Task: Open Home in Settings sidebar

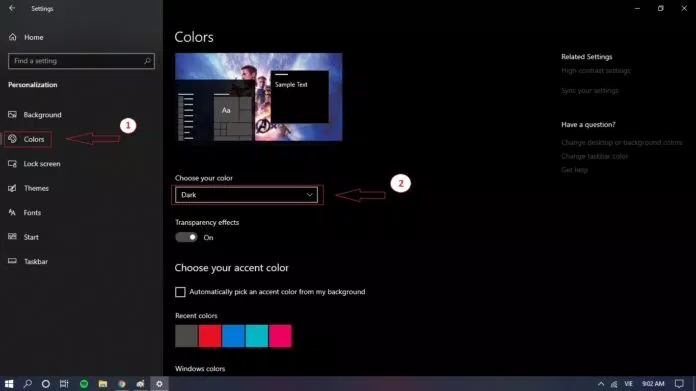Action: coord(33,37)
